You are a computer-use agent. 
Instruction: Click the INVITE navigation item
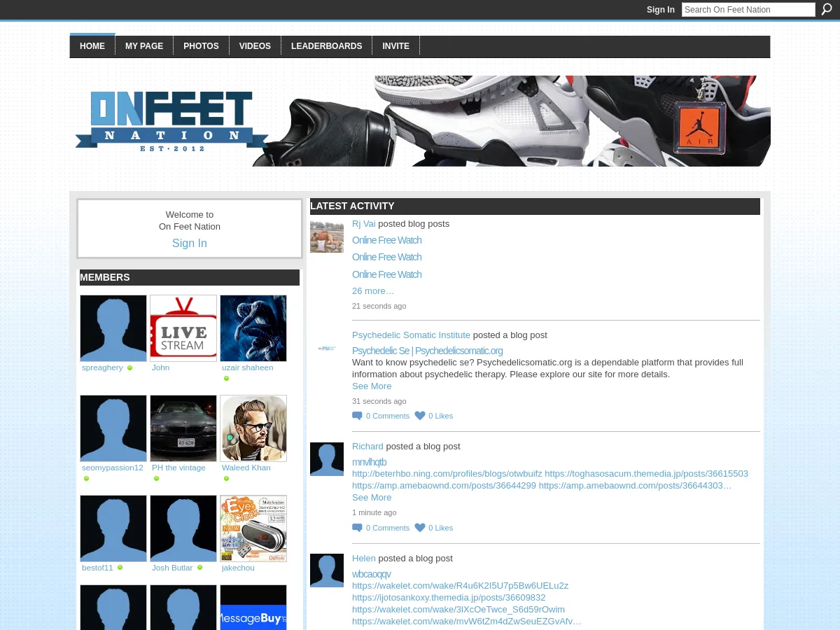(x=395, y=46)
